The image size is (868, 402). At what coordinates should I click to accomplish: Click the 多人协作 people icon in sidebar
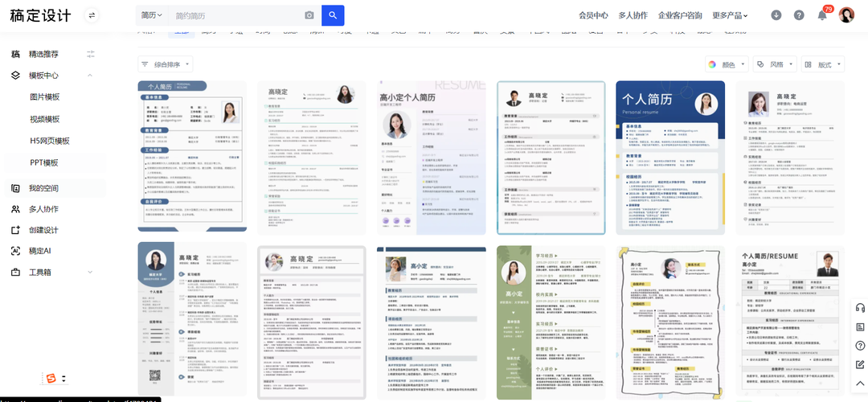pos(15,209)
